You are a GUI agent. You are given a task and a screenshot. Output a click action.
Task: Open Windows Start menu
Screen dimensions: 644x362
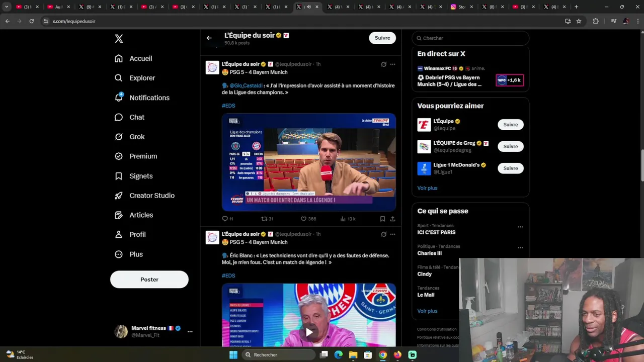[x=233, y=355]
